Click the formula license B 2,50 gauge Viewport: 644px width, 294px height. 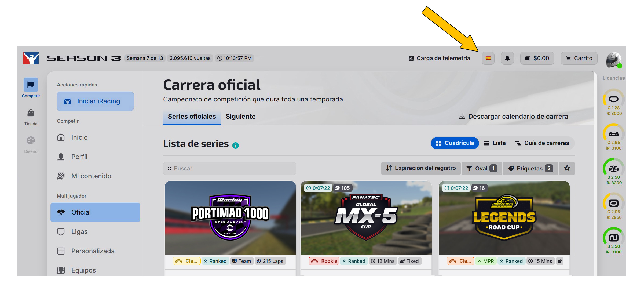click(613, 171)
